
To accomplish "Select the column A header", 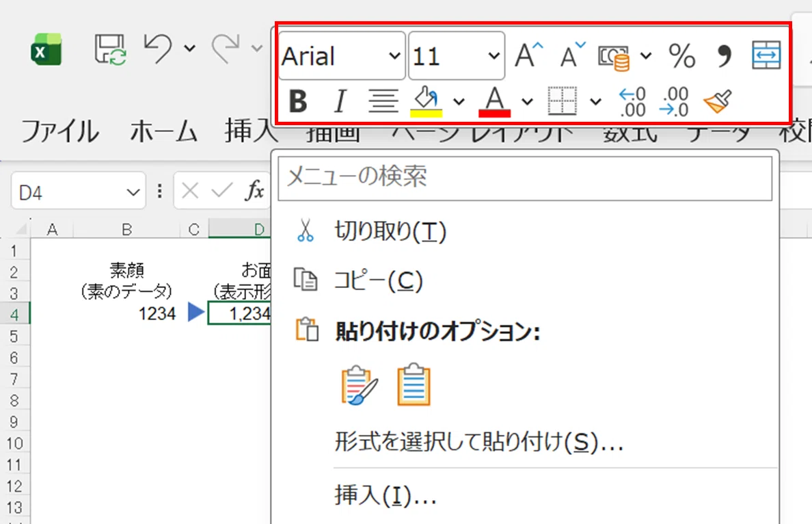I will pyautogui.click(x=53, y=229).
